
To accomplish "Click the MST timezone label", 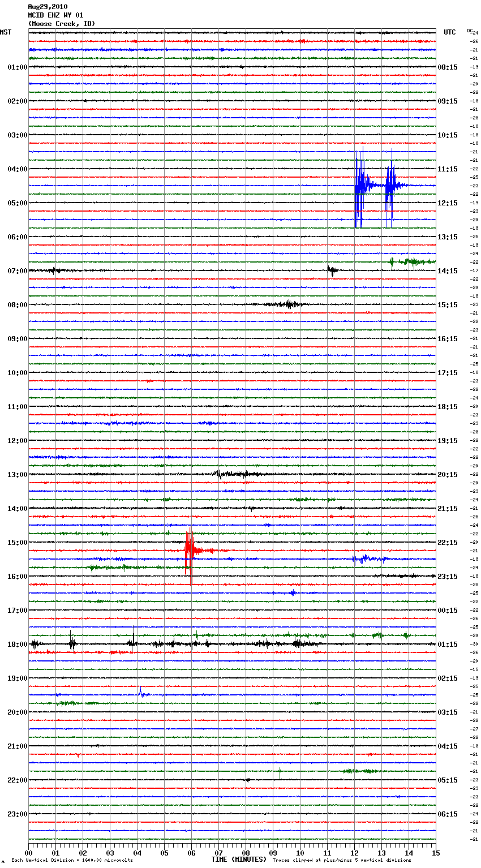I will (6, 32).
